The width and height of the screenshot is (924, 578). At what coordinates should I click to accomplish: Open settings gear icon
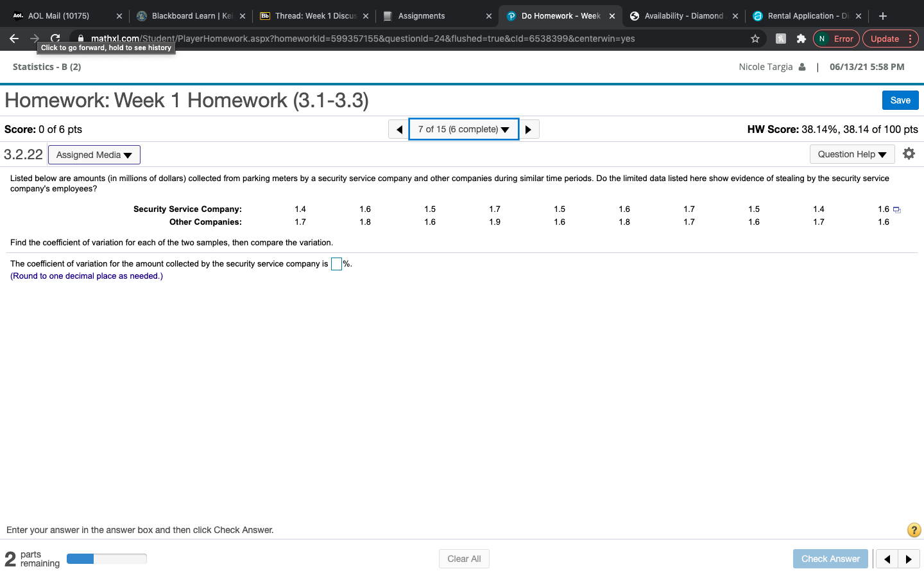pyautogui.click(x=909, y=153)
